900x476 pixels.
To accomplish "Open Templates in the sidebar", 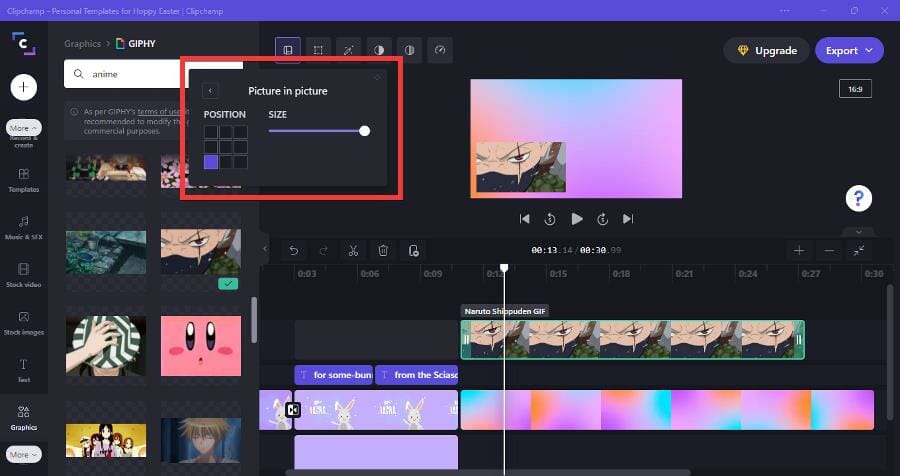I will 24,180.
